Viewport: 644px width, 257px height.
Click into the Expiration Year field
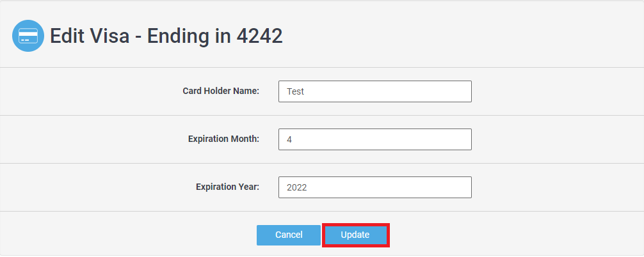(x=374, y=187)
